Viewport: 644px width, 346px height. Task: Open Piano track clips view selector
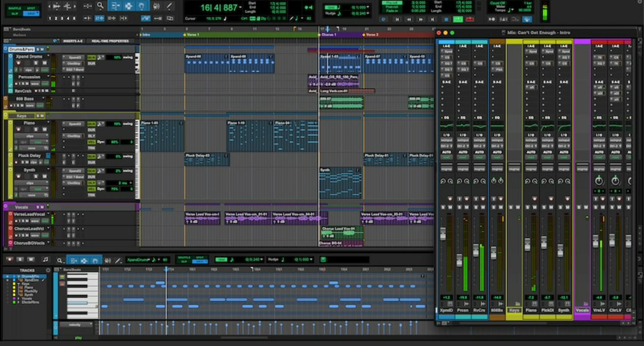coord(32,136)
